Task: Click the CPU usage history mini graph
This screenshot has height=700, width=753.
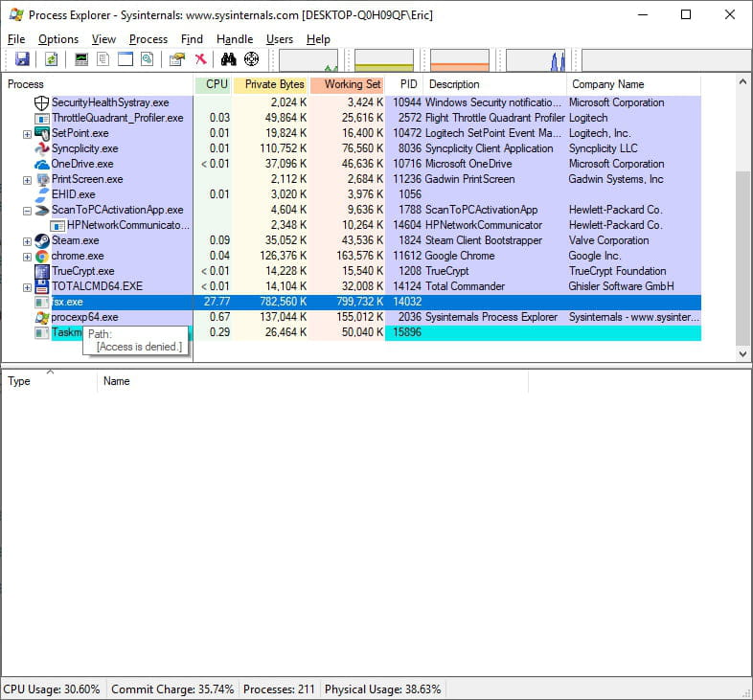Action: (308, 60)
